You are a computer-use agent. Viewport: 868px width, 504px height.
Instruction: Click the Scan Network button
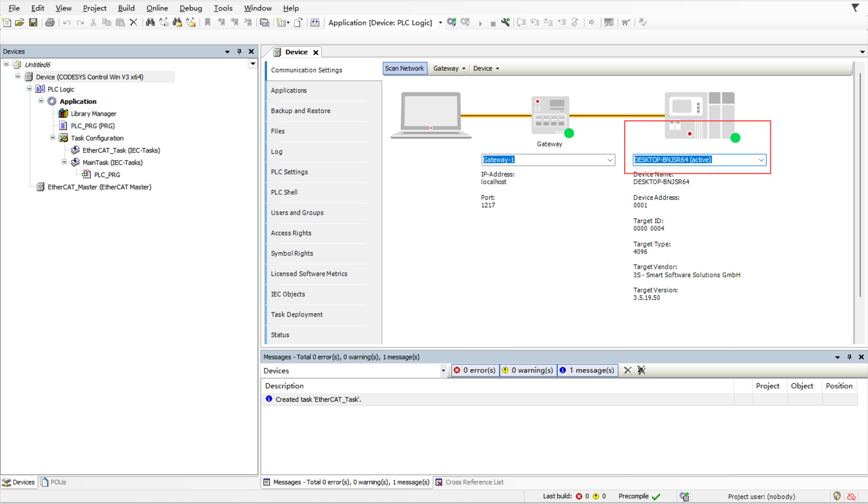(404, 68)
